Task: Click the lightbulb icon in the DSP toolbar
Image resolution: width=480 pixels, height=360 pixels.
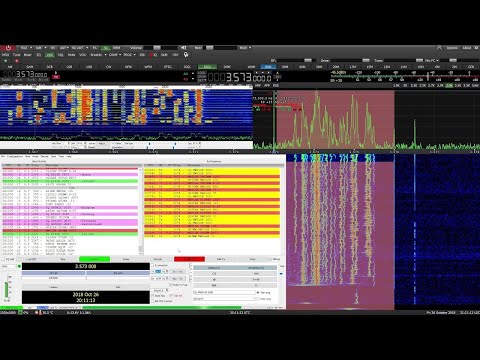Action: pyautogui.click(x=186, y=55)
